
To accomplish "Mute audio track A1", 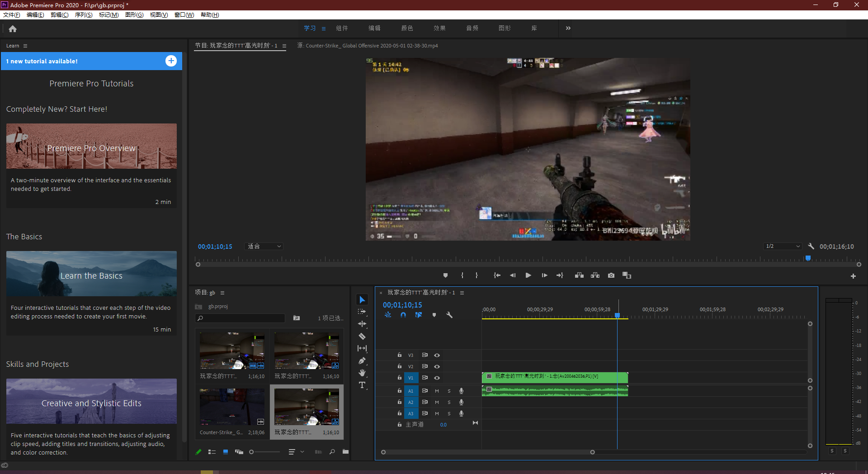I will click(x=437, y=391).
